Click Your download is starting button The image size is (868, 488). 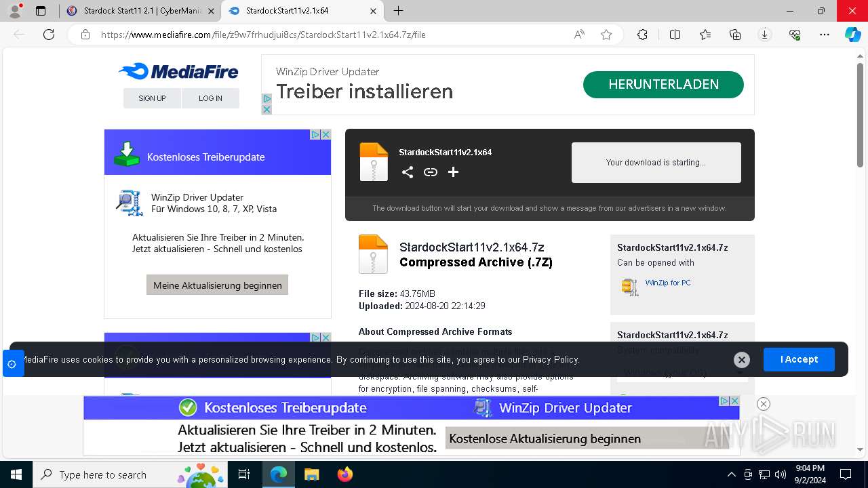point(656,163)
